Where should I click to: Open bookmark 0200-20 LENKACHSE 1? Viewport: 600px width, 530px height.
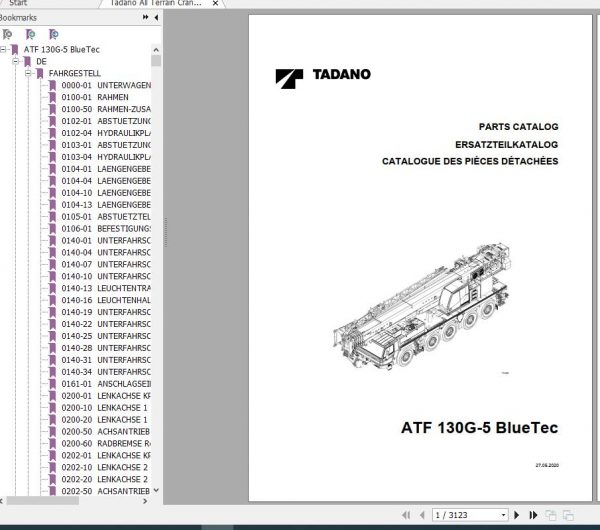104,419
